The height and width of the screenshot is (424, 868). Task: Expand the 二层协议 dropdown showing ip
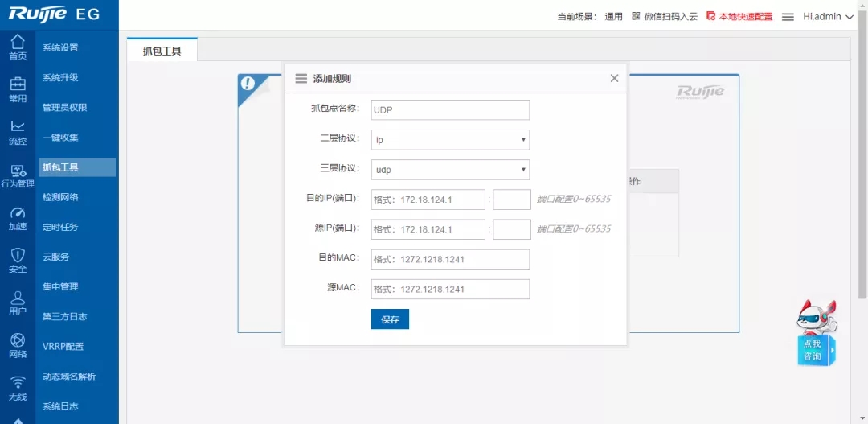point(450,140)
